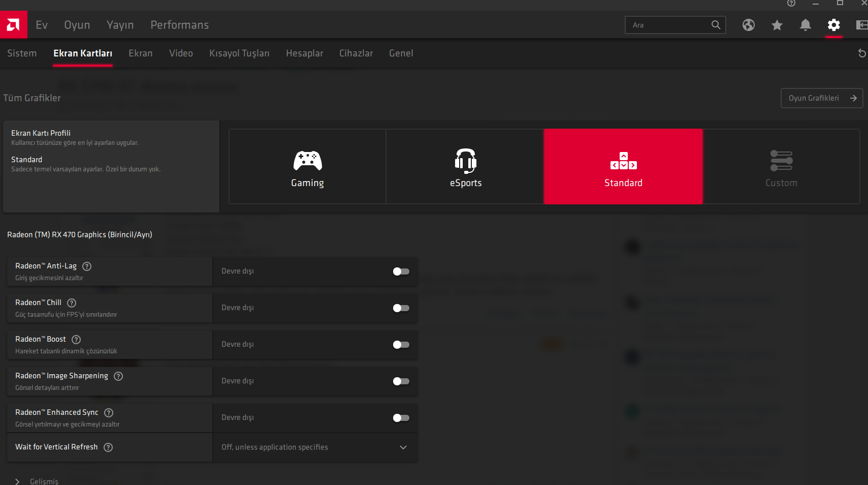
Task: Switch to the Sistem tab
Action: point(22,53)
